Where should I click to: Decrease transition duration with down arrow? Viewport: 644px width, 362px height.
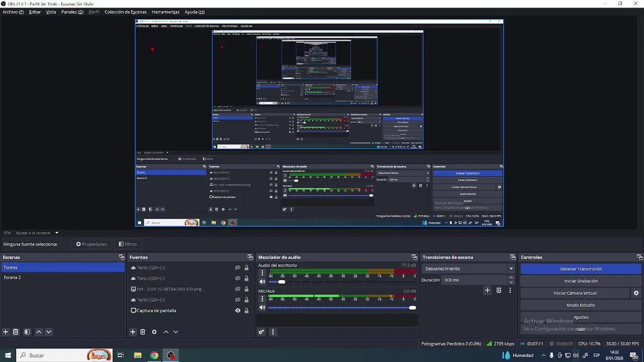click(x=511, y=283)
